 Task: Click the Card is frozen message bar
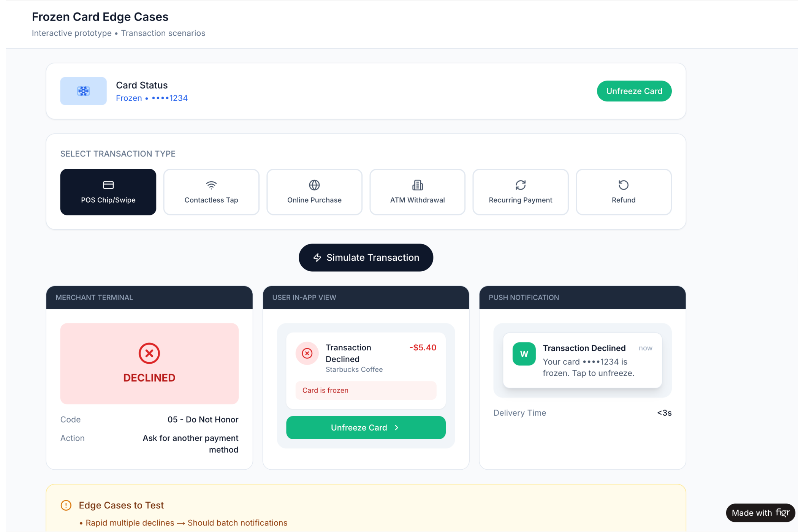click(x=366, y=390)
